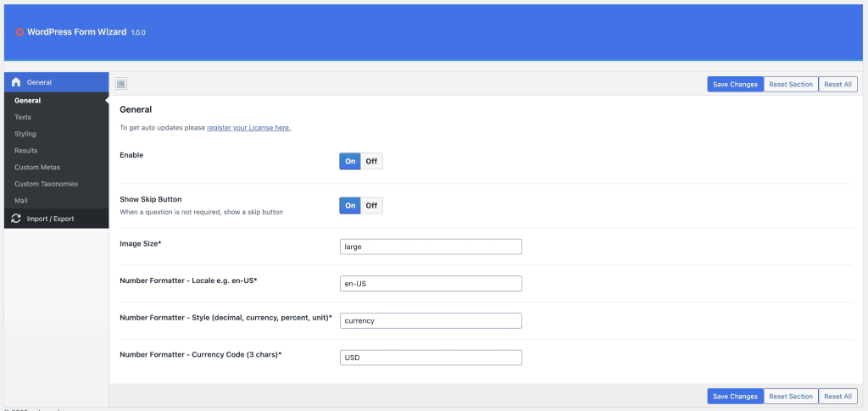Viewport: 868px width, 411px height.
Task: Click the Image Size* label
Action: point(140,243)
